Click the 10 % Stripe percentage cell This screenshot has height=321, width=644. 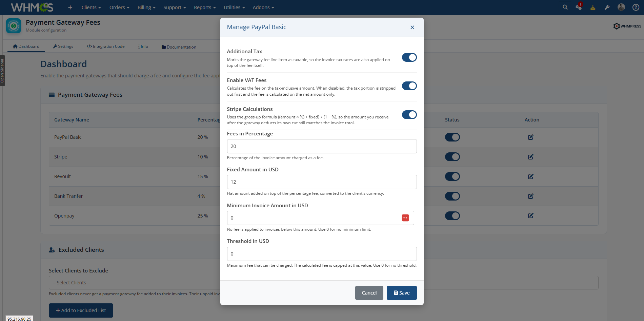coord(203,157)
